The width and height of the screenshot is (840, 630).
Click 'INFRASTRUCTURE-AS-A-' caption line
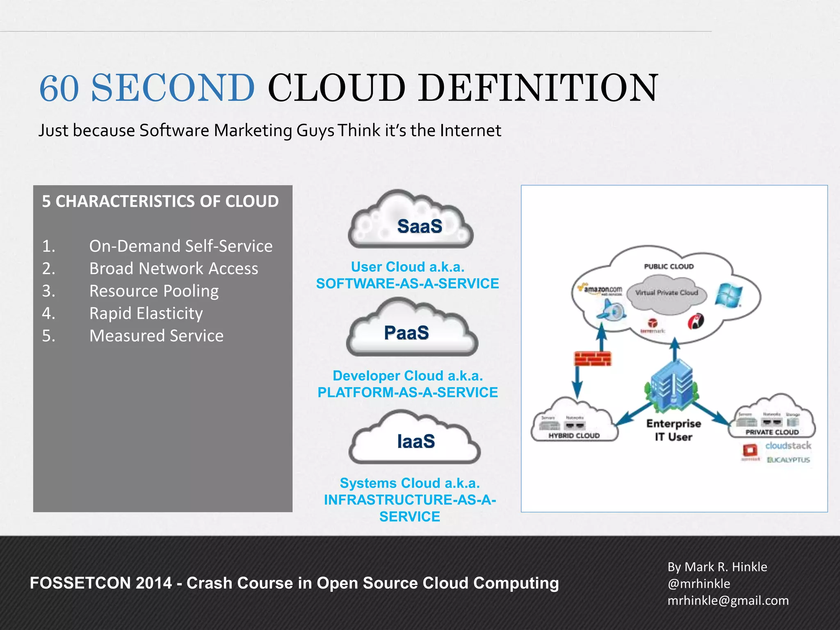[x=410, y=500]
